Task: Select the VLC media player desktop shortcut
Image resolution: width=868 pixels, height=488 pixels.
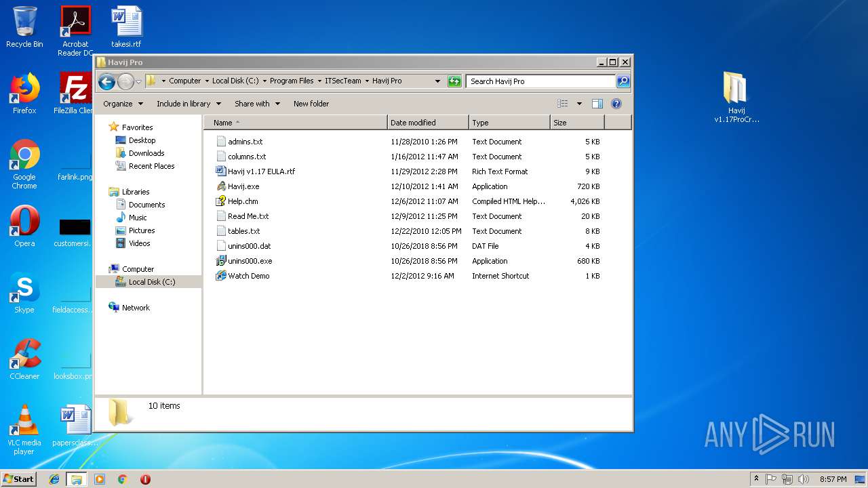Action: 24,430
